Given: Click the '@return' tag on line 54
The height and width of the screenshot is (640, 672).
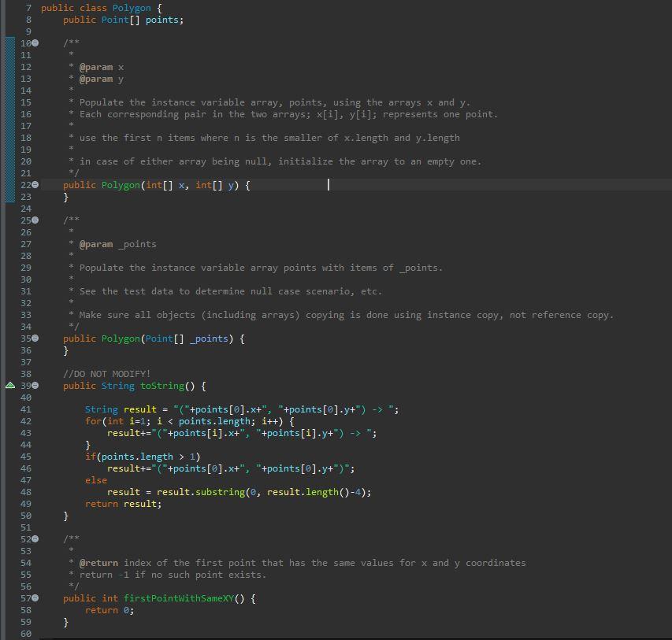Looking at the screenshot, I should 98,563.
